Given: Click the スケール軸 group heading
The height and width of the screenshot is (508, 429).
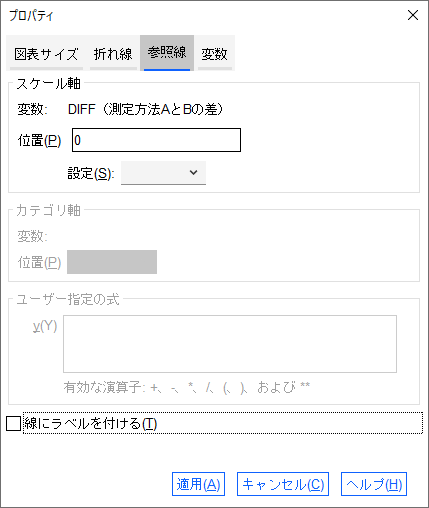Looking at the screenshot, I should [x=48, y=83].
